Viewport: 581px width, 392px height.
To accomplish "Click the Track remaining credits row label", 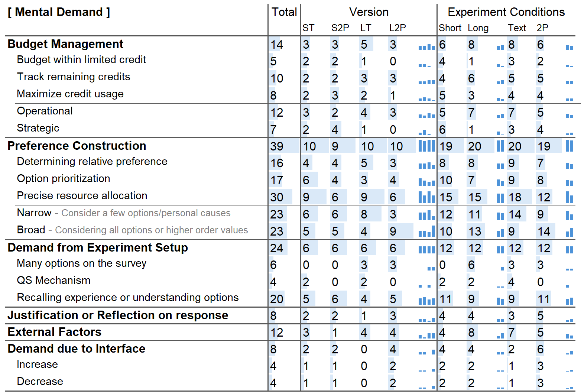I will (74, 77).
